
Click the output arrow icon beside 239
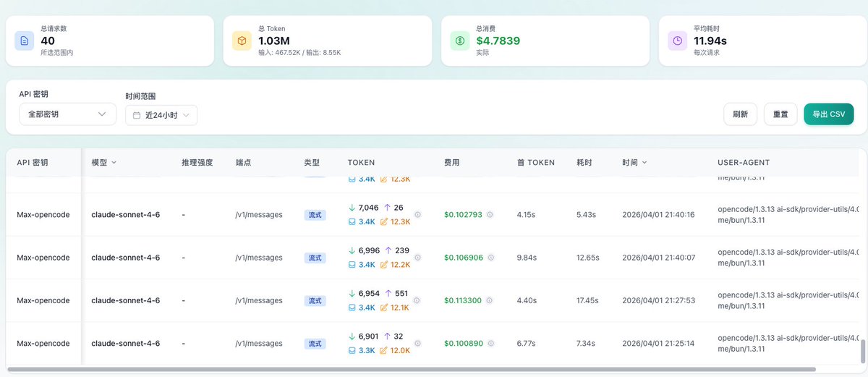388,250
